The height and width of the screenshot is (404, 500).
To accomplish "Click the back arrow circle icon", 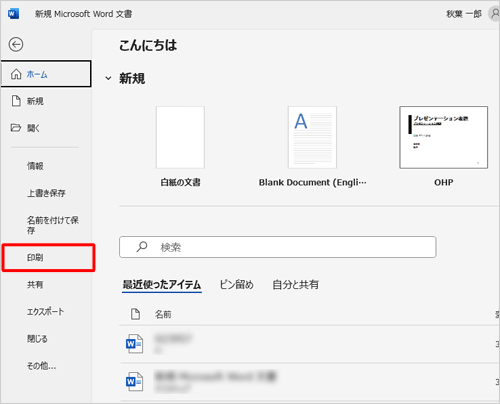I will pos(16,45).
